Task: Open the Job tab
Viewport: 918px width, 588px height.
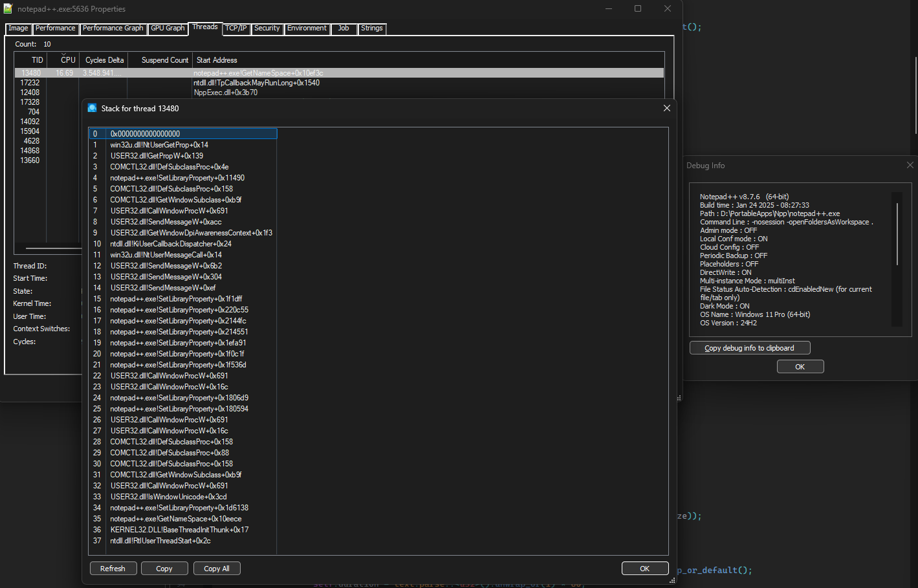Action: pyautogui.click(x=344, y=28)
